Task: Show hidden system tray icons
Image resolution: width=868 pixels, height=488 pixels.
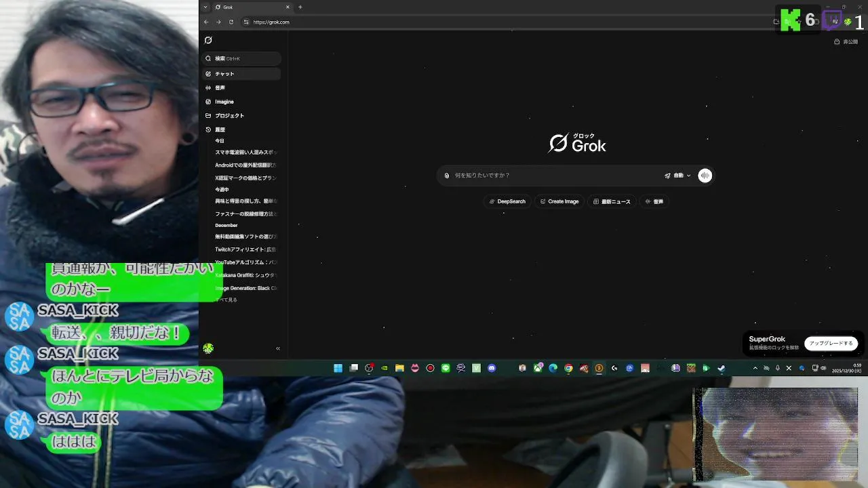Action: tap(755, 368)
